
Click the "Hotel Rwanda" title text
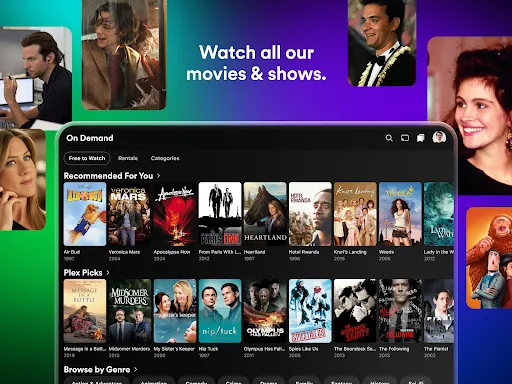304,252
